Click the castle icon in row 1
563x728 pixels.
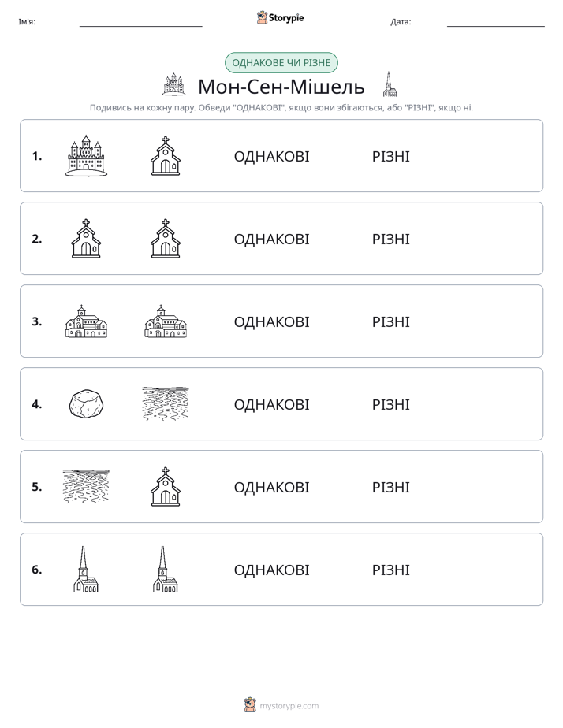click(86, 155)
